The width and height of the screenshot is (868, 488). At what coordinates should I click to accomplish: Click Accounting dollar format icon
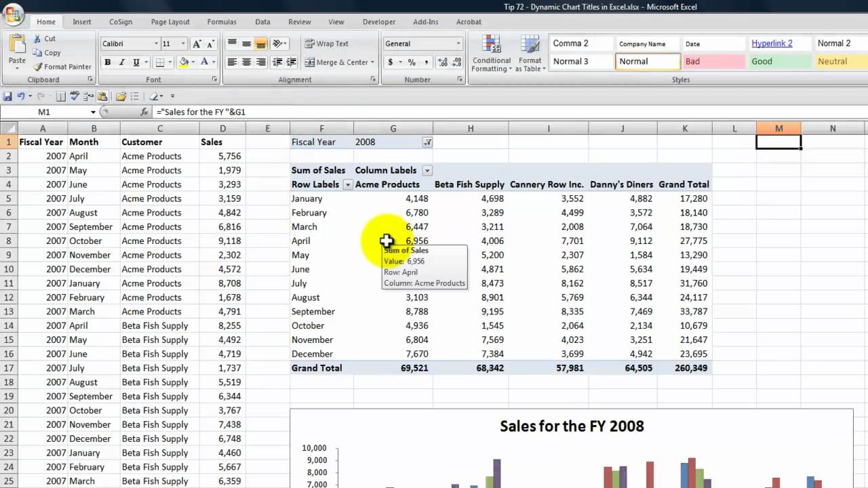pos(390,62)
